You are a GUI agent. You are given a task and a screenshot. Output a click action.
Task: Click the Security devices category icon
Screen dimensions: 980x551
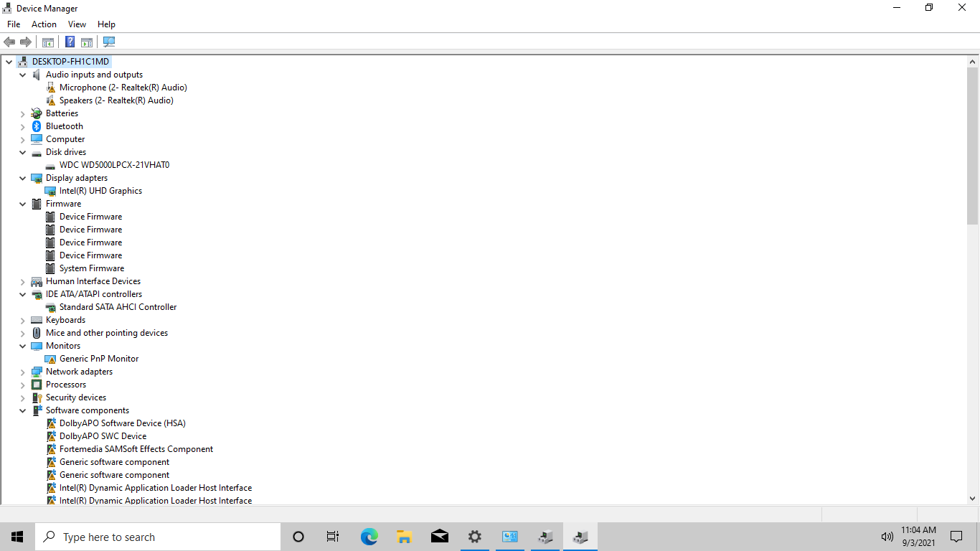37,397
